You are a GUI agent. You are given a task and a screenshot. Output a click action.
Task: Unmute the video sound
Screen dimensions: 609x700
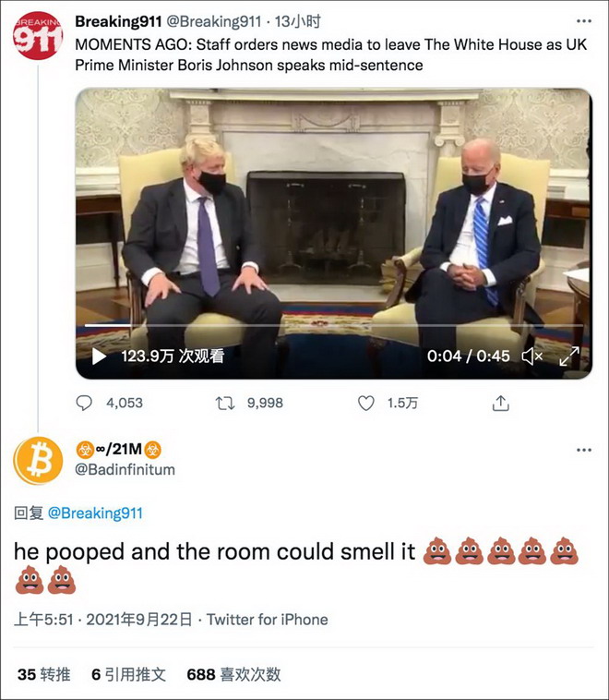(532, 356)
